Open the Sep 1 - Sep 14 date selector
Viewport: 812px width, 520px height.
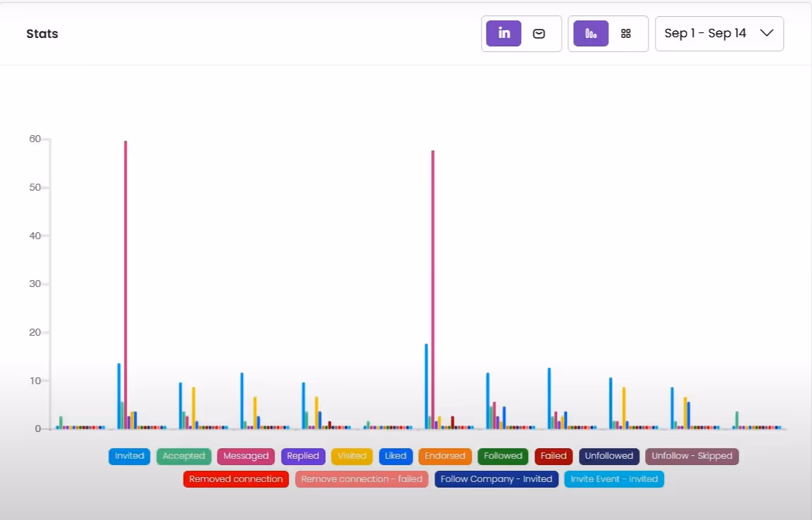tap(704, 33)
